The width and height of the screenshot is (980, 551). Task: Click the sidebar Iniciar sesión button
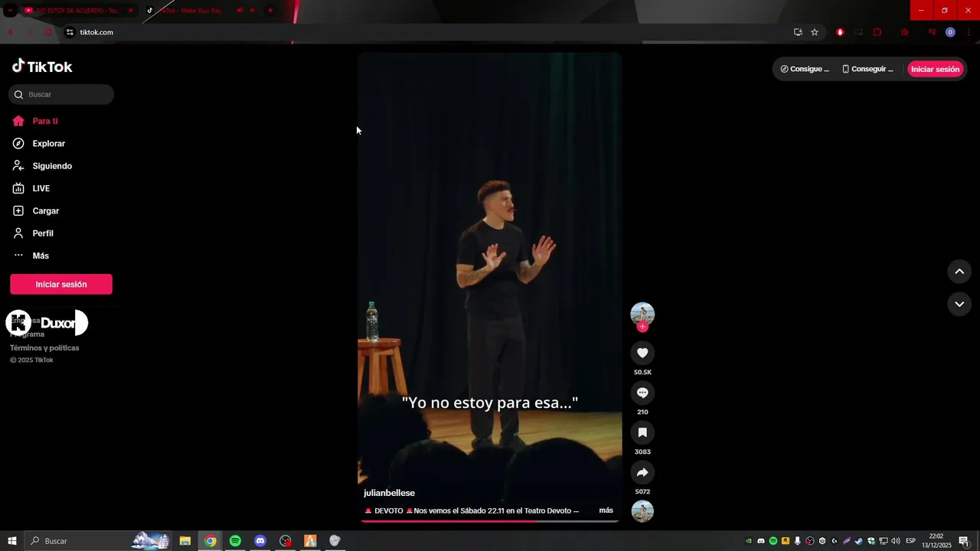(x=61, y=284)
